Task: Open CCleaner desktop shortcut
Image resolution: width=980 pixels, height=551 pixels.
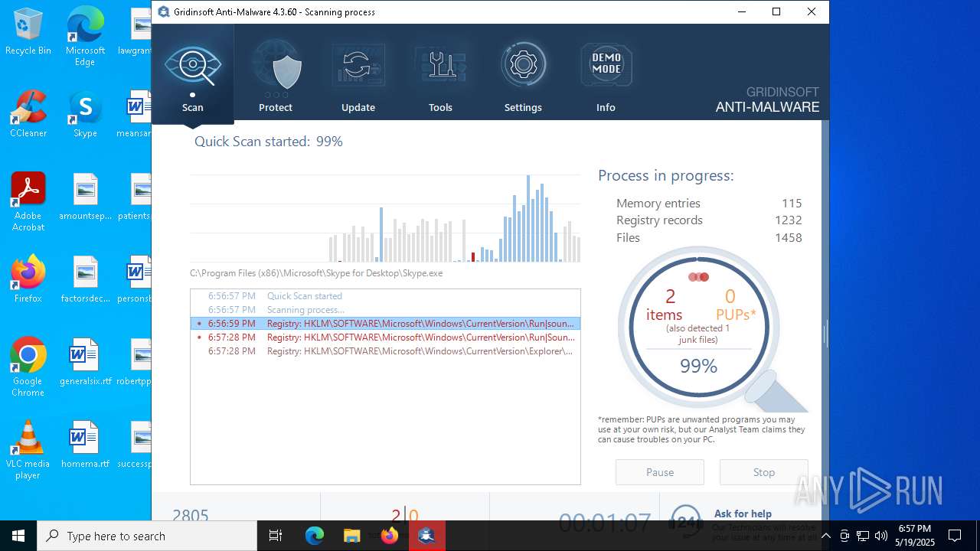Action: pos(28,115)
